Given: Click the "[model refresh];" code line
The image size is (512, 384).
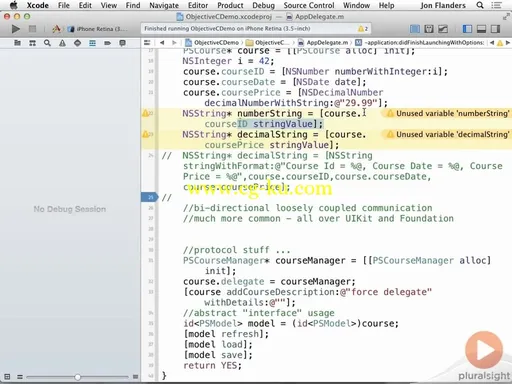Looking at the screenshot, I should [226, 334].
